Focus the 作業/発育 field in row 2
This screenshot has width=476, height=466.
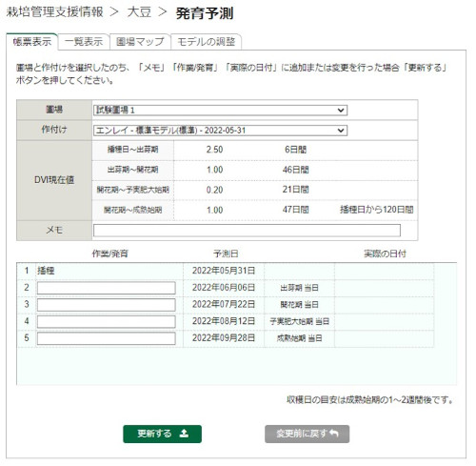[x=107, y=288]
